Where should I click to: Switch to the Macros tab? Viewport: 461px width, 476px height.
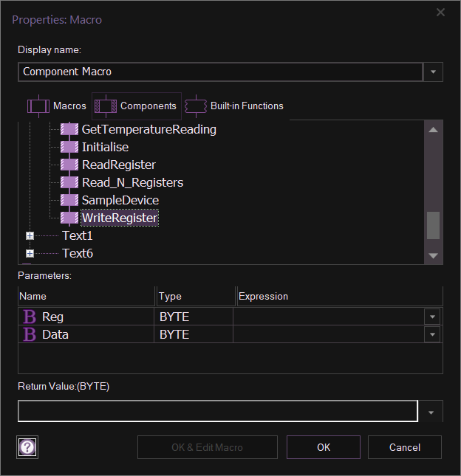click(57, 106)
